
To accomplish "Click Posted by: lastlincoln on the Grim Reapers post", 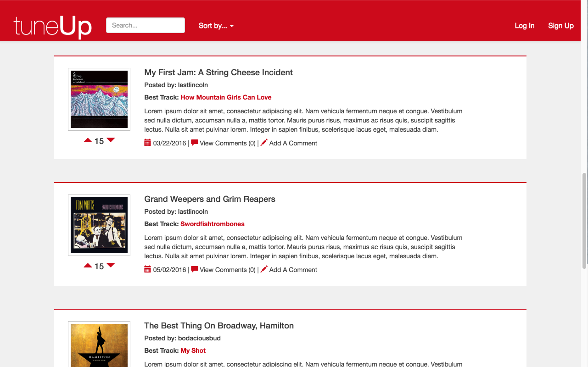I will (x=176, y=211).
